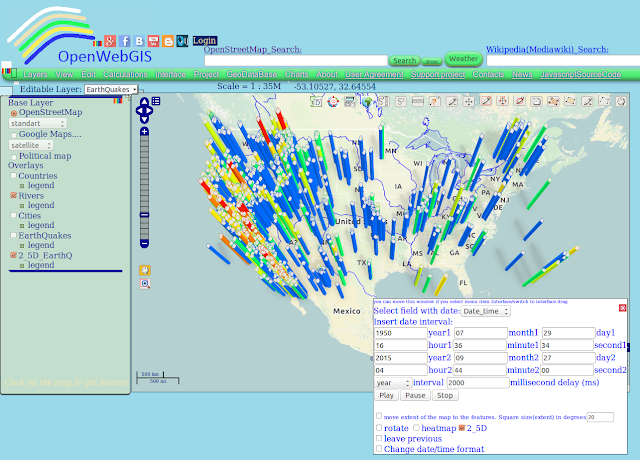This screenshot has height=460, width=640.
Task: Click the Search button
Action: pos(404,60)
